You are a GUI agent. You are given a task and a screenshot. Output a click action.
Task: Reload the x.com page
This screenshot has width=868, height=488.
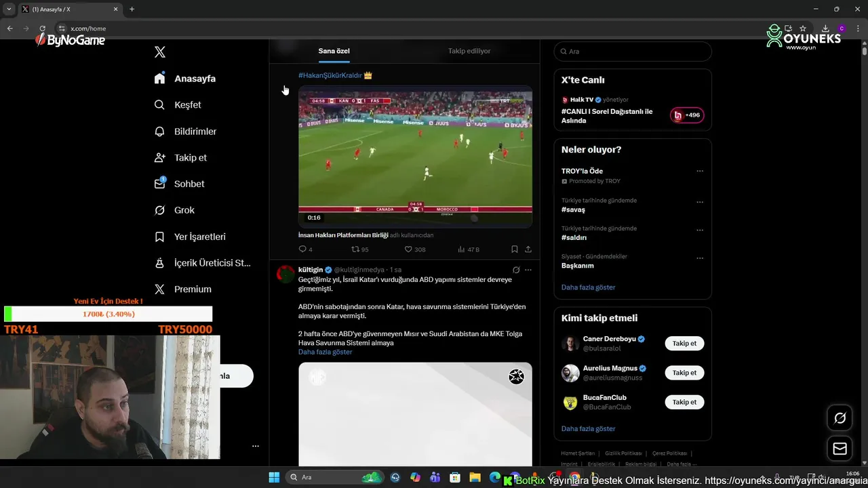pos(42,28)
